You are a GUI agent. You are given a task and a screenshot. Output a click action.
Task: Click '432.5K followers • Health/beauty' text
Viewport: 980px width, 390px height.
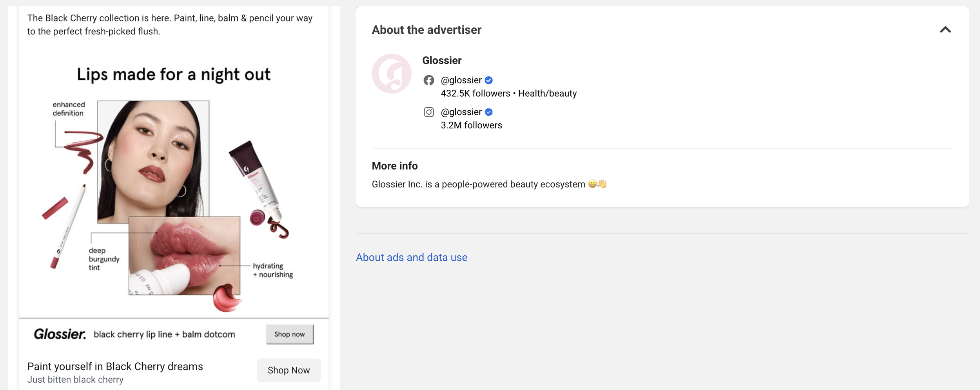click(509, 93)
